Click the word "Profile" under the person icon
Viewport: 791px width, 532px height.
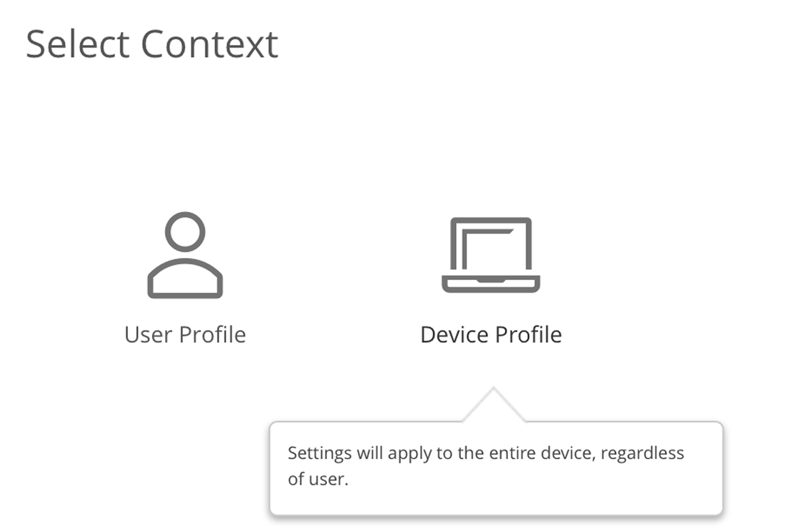click(x=212, y=335)
